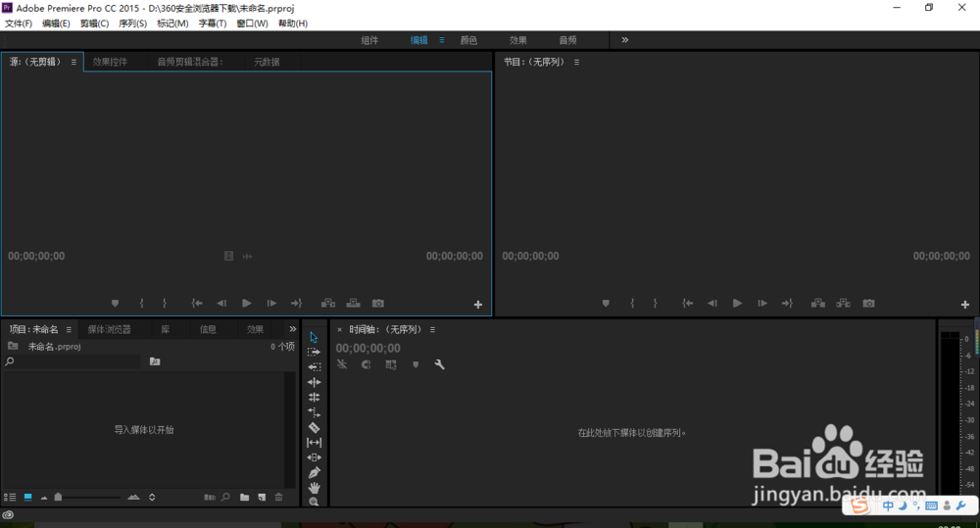Image resolution: width=980 pixels, height=528 pixels.
Task: Toggle nest-sequence insert mode in timeline
Action: tap(342, 364)
